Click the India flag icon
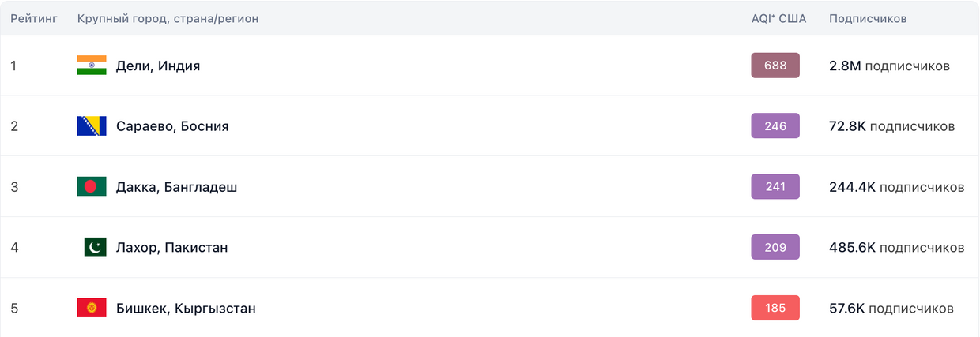This screenshot has height=337, width=980. pos(92,66)
